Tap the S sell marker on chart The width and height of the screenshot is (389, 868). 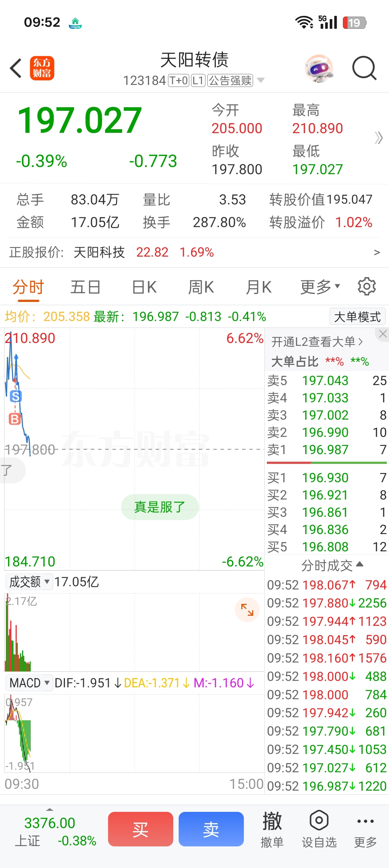click(x=15, y=396)
